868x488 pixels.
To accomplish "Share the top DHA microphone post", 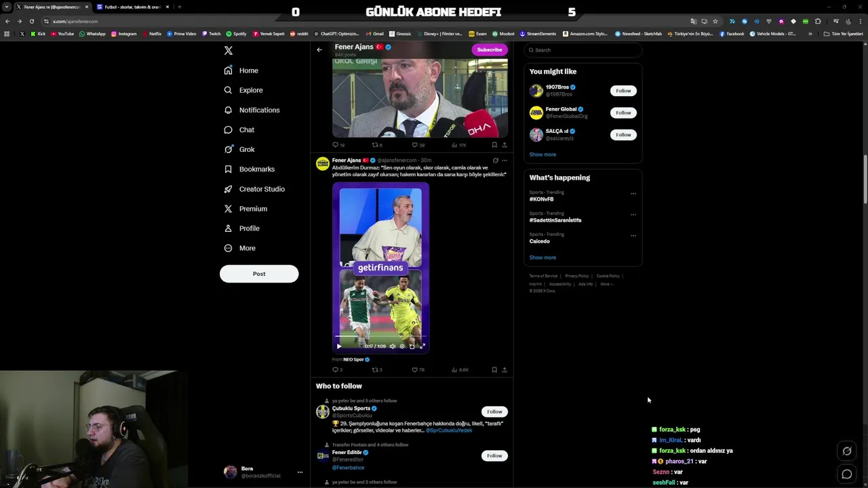I will (505, 145).
